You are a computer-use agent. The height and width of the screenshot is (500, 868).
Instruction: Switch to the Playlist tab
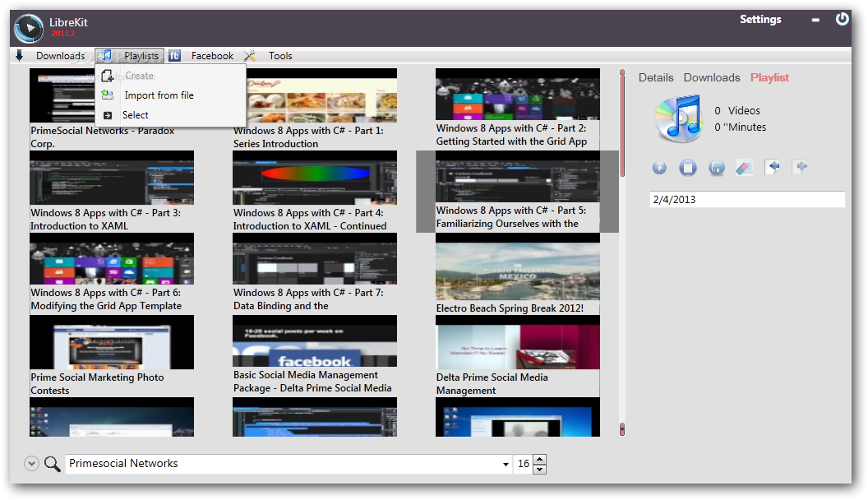point(769,77)
